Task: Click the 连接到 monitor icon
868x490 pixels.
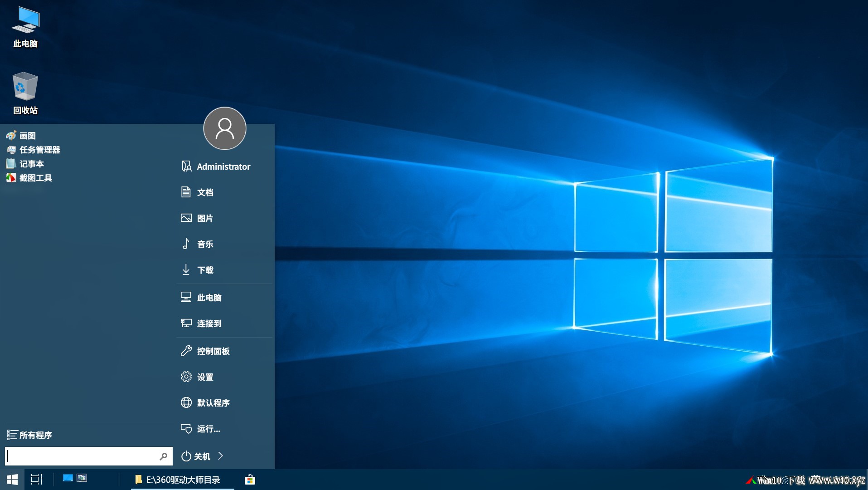Action: click(x=186, y=323)
